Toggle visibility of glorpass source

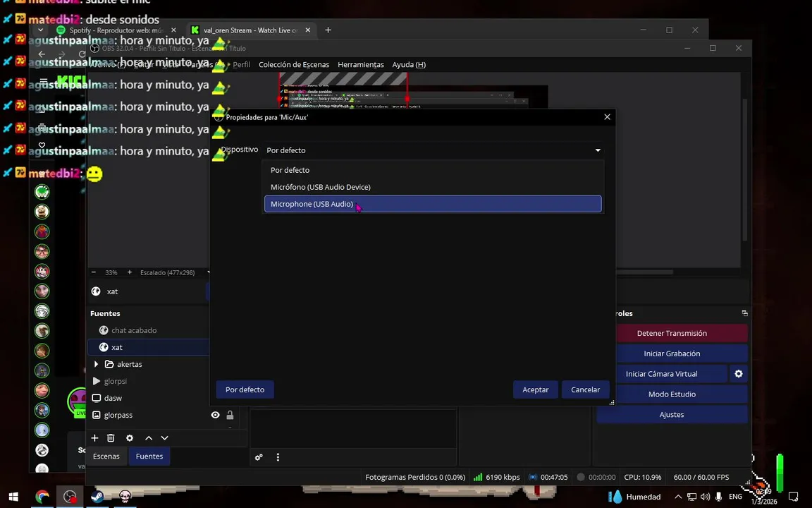click(x=216, y=415)
